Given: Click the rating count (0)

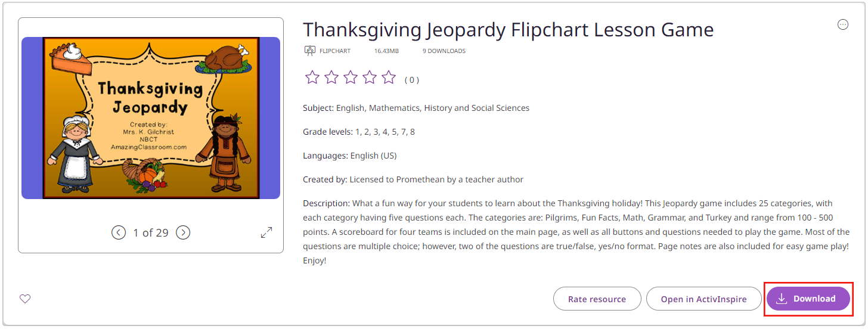Looking at the screenshot, I should pos(412,80).
